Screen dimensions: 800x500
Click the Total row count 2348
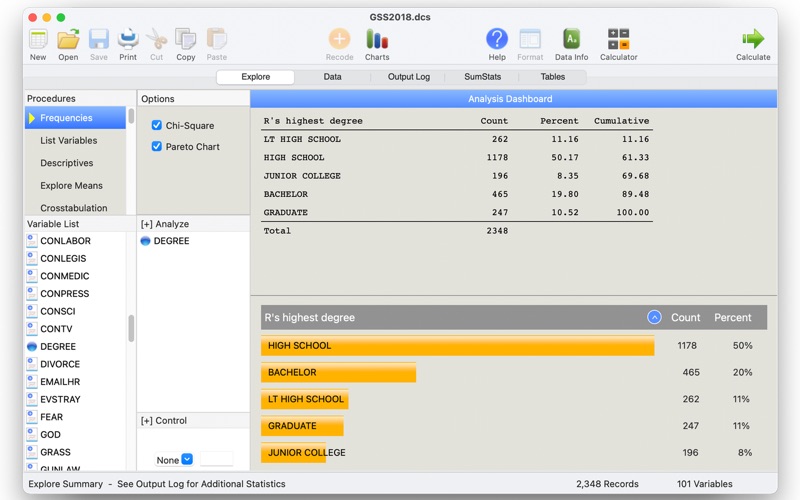497,231
